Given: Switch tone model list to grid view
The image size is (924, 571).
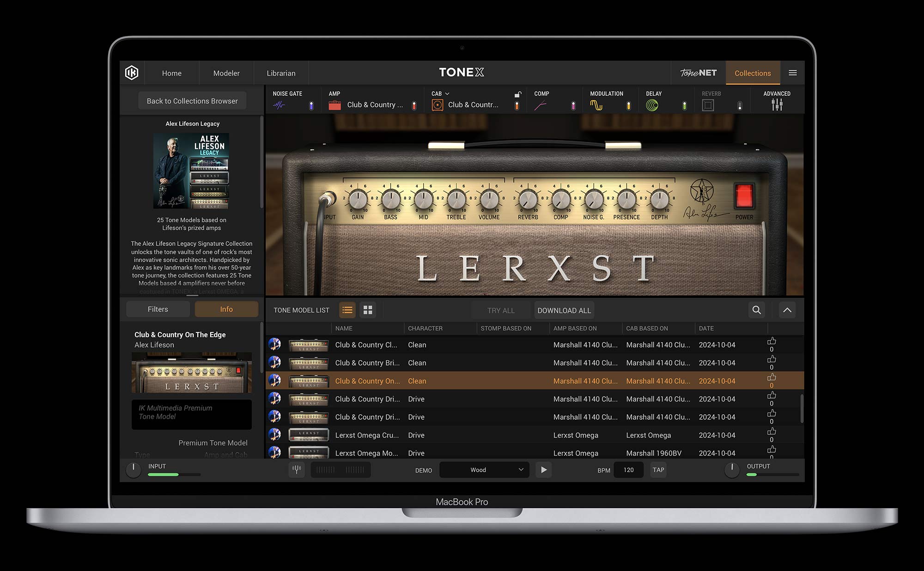Looking at the screenshot, I should 368,310.
